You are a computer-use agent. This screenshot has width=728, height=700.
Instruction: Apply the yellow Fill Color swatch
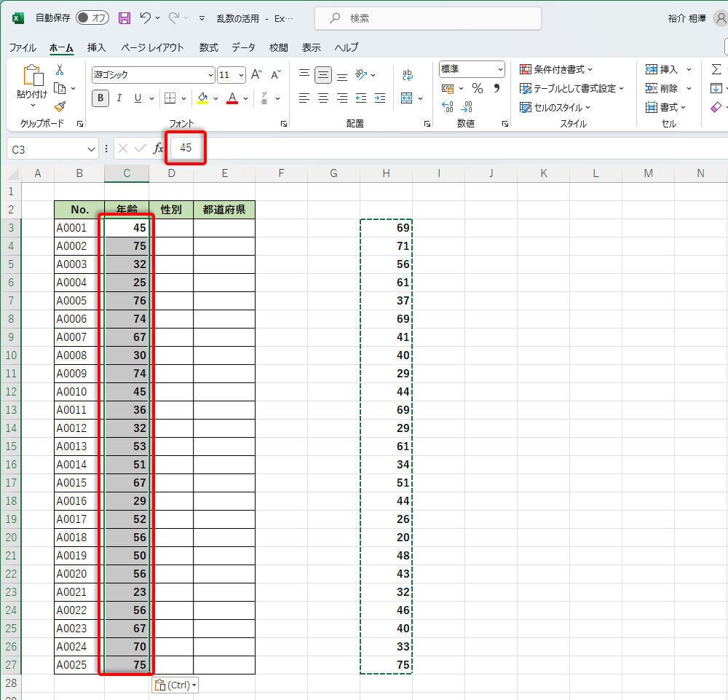tap(202, 98)
